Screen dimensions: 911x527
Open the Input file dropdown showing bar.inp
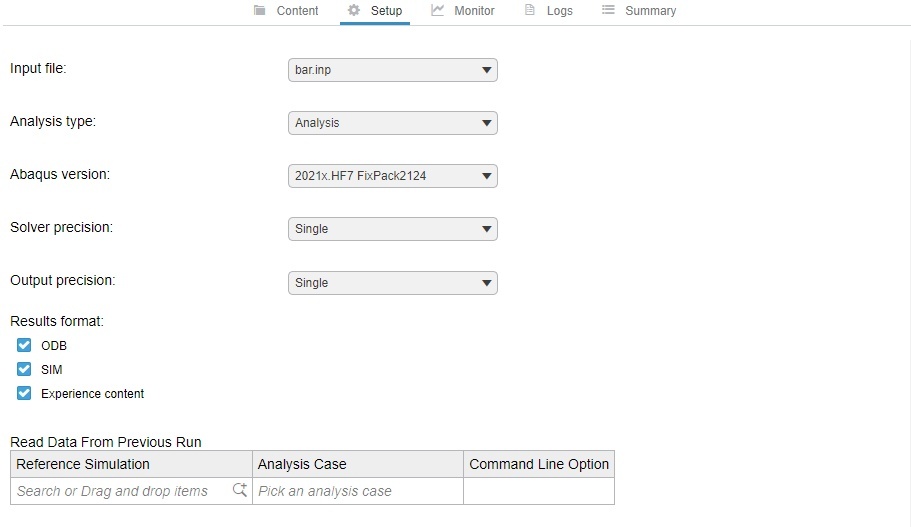click(392, 70)
